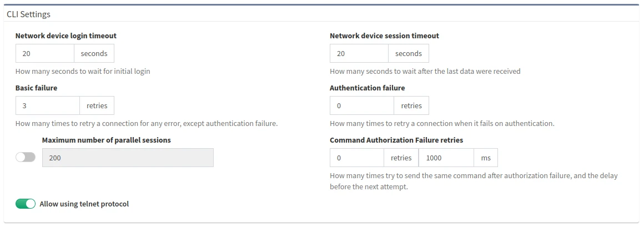Click the 'retries' unit next to Basic failure
This screenshot has width=644, height=227.
pyautogui.click(x=97, y=105)
